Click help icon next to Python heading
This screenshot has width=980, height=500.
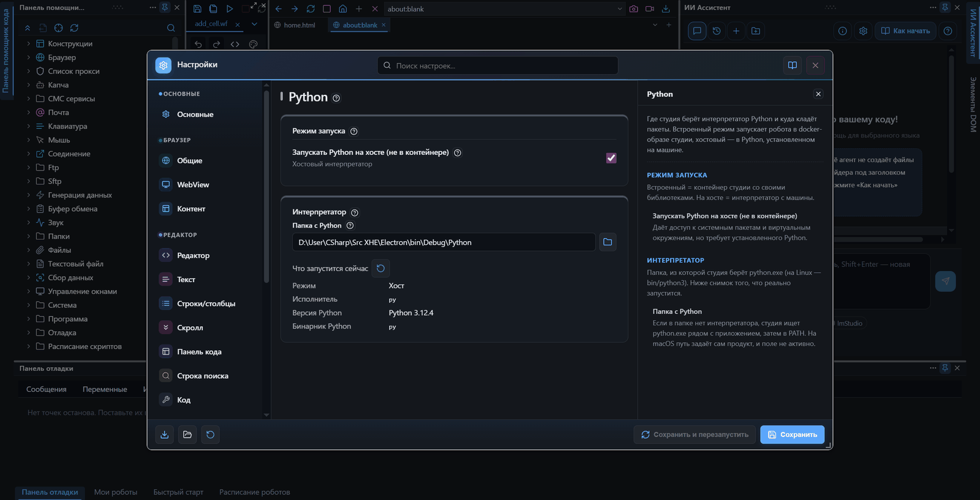[336, 98]
